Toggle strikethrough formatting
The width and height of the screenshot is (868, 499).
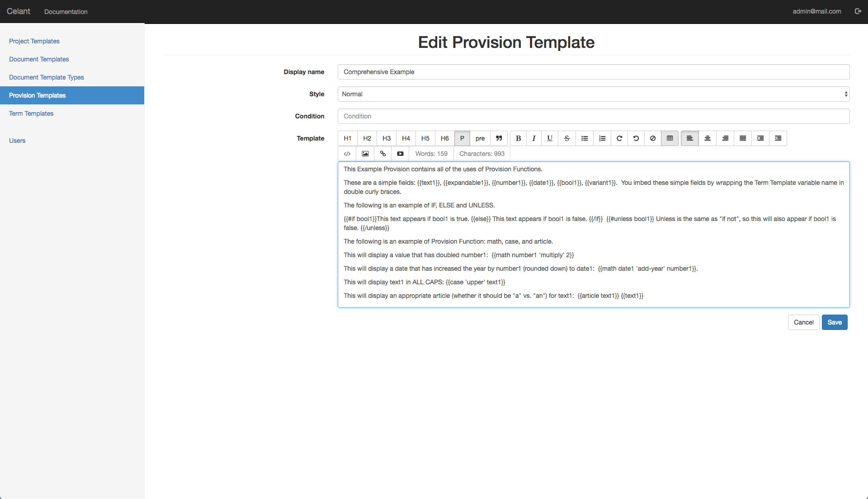pyautogui.click(x=566, y=138)
